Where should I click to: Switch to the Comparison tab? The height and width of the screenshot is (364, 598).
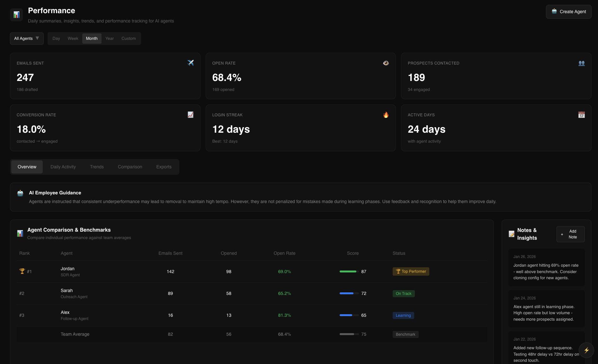(130, 167)
